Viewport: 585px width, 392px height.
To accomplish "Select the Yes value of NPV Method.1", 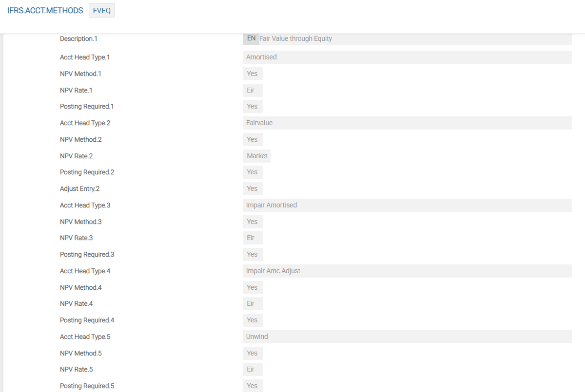I will 253,74.
